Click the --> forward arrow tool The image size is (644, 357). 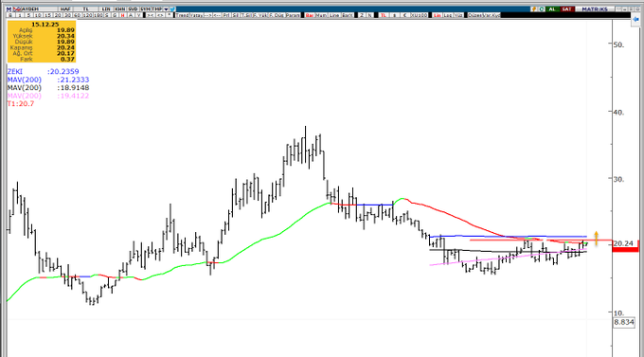tap(207, 15)
